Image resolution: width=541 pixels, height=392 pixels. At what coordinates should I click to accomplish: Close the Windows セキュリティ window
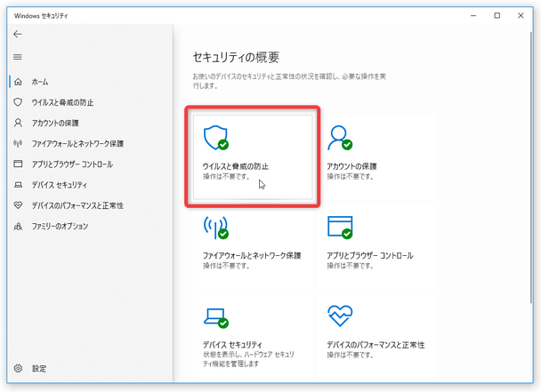coord(521,15)
